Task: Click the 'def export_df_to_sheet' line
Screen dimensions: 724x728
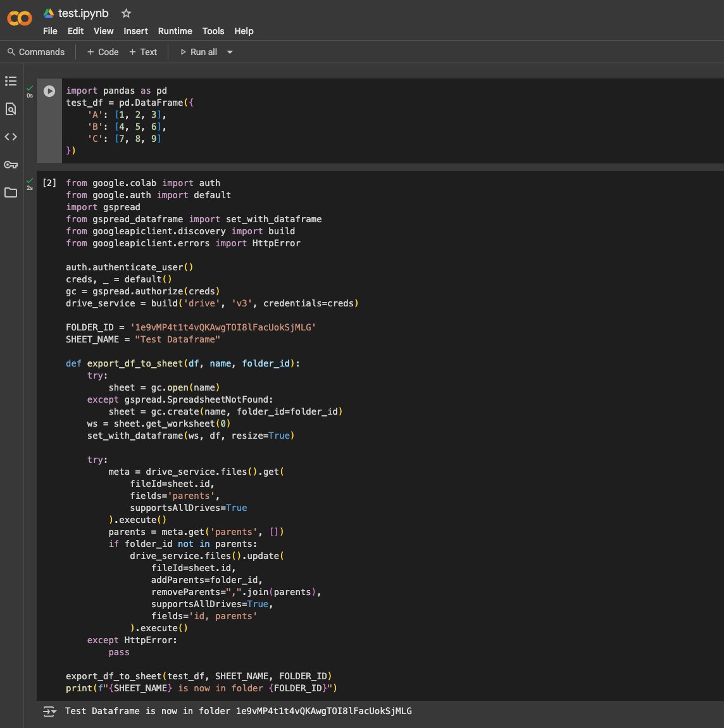Action: [x=183, y=363]
